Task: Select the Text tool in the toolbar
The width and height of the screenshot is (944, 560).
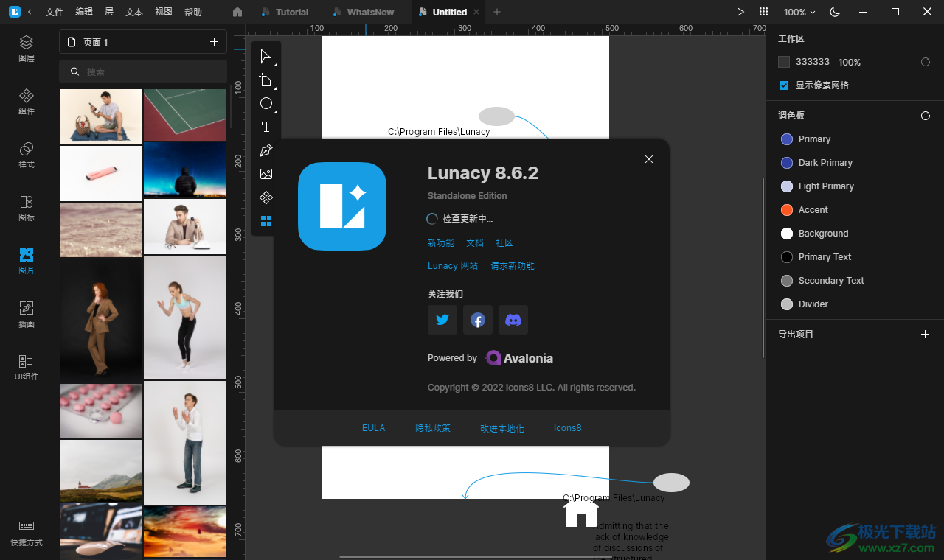Action: [265, 127]
